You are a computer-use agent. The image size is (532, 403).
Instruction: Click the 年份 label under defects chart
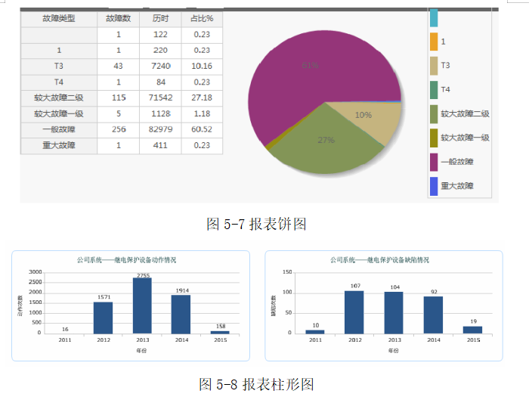394,351
